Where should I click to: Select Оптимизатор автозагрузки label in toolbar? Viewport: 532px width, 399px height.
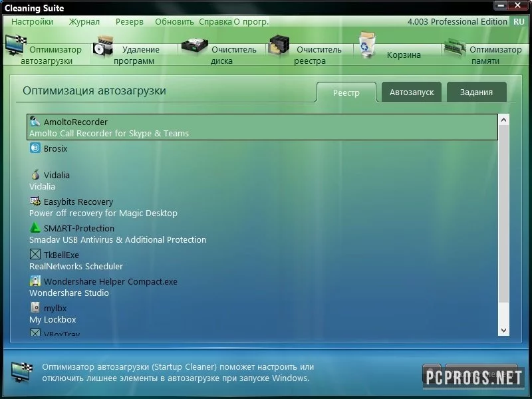(x=51, y=55)
